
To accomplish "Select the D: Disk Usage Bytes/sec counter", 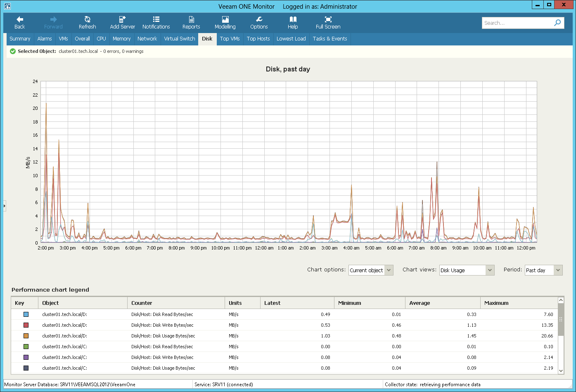I will (x=163, y=336).
